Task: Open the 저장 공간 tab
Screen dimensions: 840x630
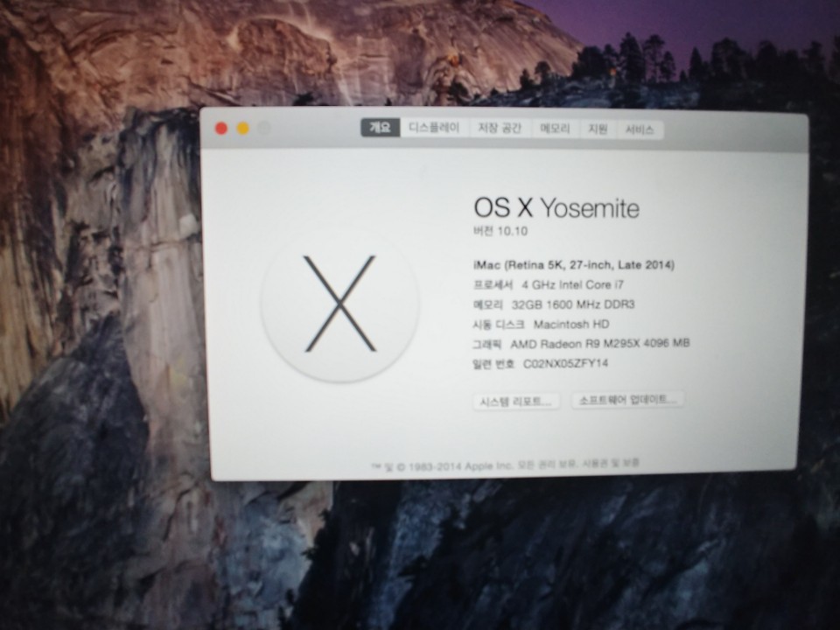Action: tap(500, 129)
